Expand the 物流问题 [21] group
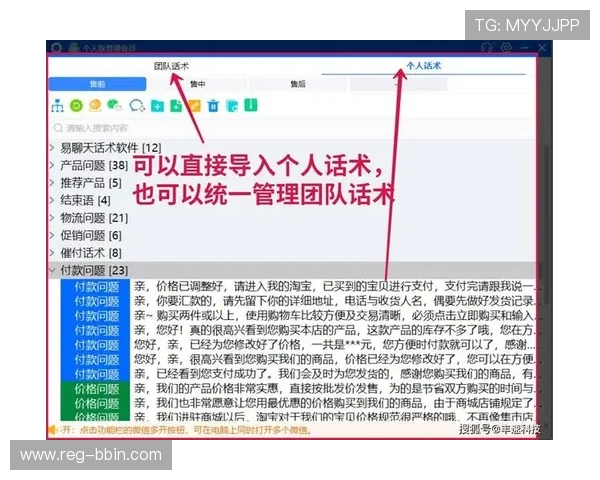This screenshot has width=600, height=480. [x=52, y=218]
